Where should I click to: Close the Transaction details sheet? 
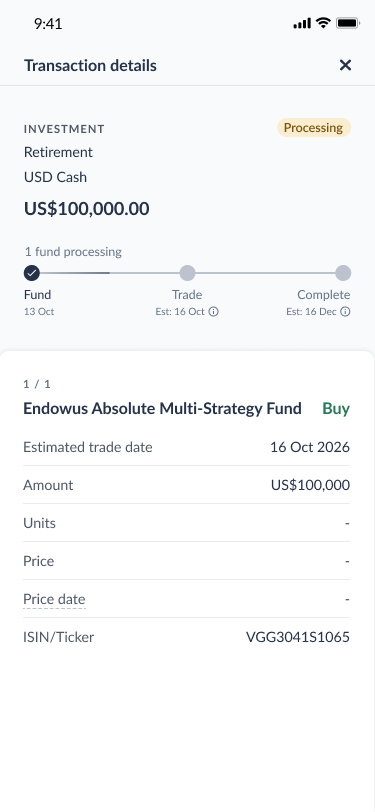tap(345, 65)
